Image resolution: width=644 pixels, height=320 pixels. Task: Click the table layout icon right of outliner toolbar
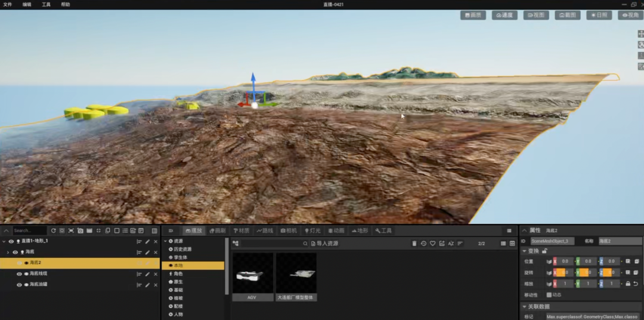pyautogui.click(x=155, y=230)
